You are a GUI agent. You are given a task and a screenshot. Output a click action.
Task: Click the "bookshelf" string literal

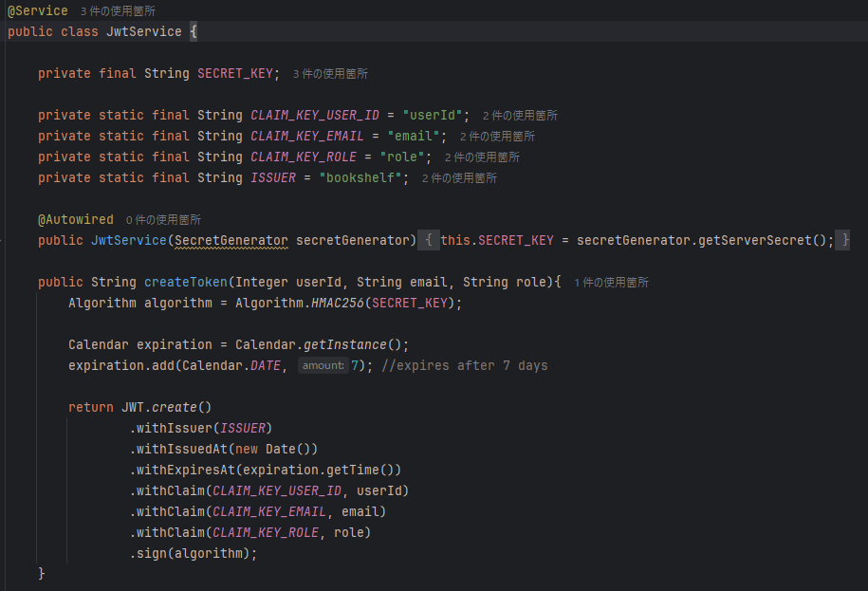360,177
